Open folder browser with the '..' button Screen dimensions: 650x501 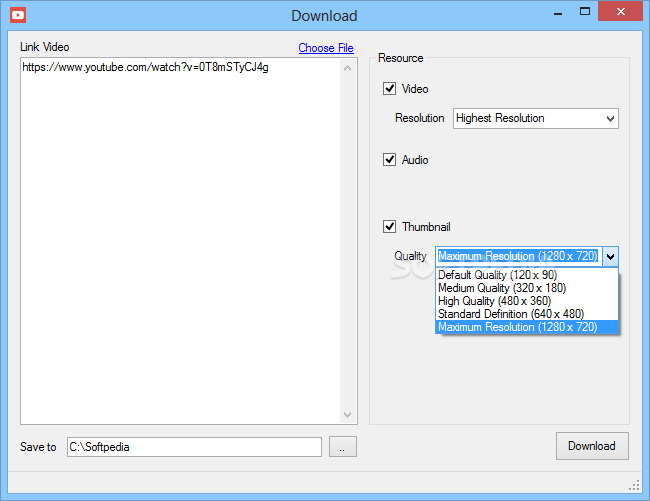click(x=342, y=447)
